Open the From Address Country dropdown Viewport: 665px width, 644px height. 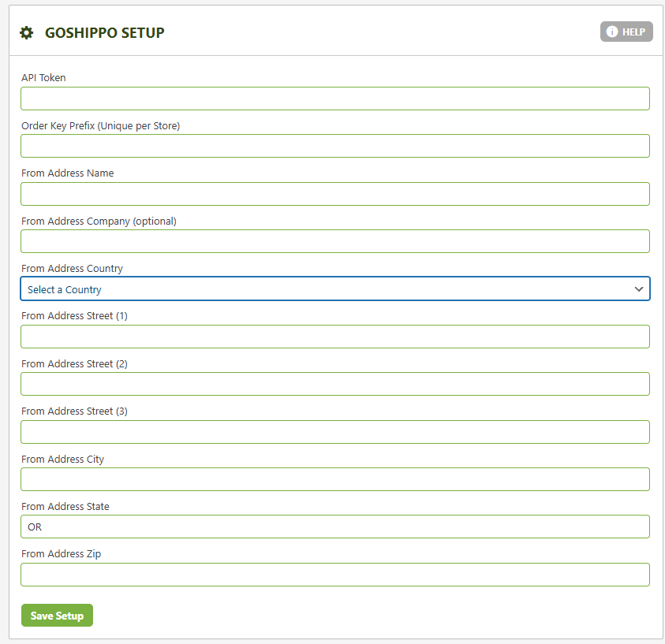pyautogui.click(x=334, y=289)
